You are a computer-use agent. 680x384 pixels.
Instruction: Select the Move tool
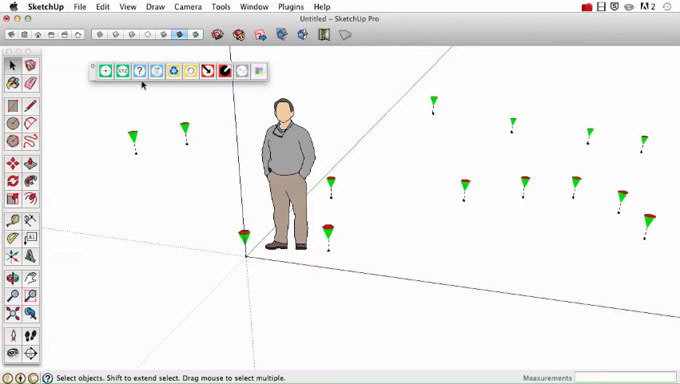click(13, 164)
